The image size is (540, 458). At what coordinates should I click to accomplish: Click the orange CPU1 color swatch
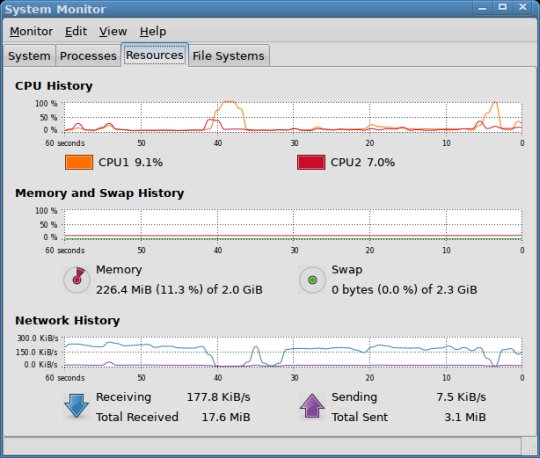tap(79, 162)
